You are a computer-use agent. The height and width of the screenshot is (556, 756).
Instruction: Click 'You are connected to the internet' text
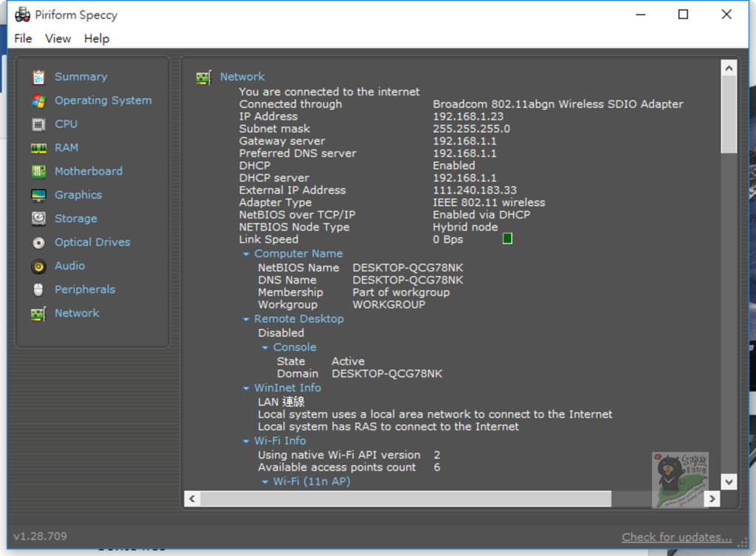[x=329, y=92]
